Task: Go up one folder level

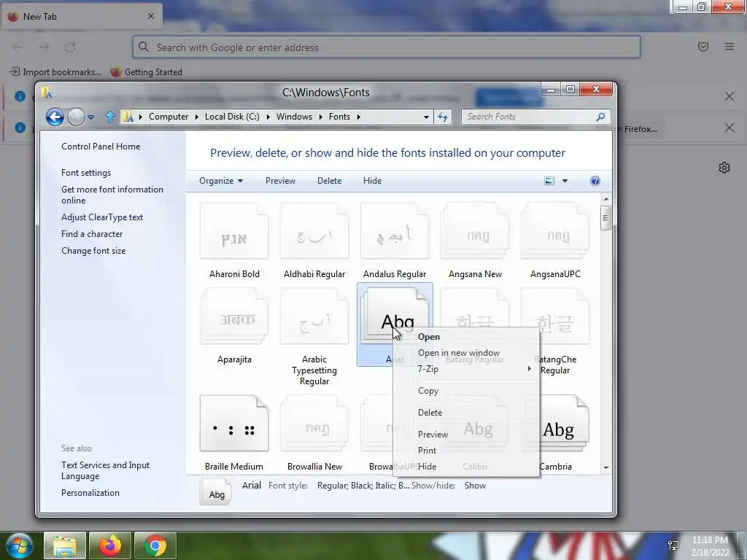Action: click(110, 117)
